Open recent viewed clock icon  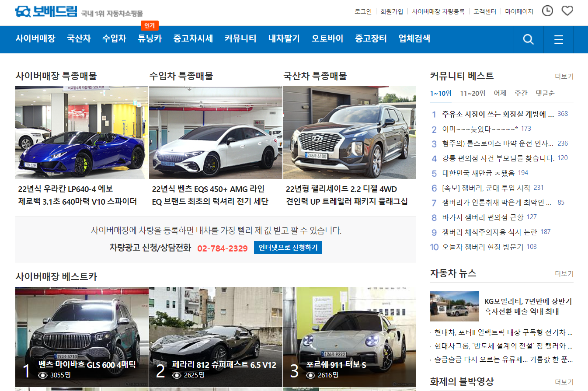click(x=547, y=11)
